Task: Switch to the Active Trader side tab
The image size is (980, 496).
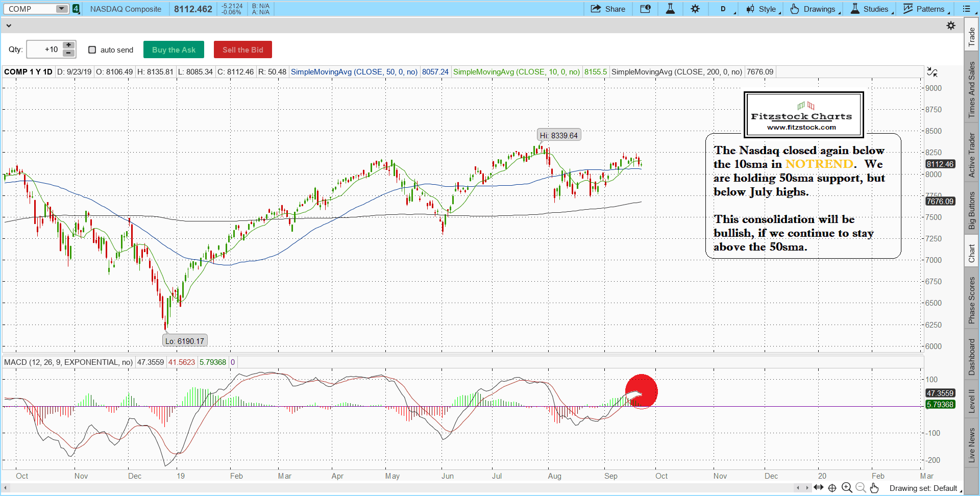Action: (x=971, y=155)
